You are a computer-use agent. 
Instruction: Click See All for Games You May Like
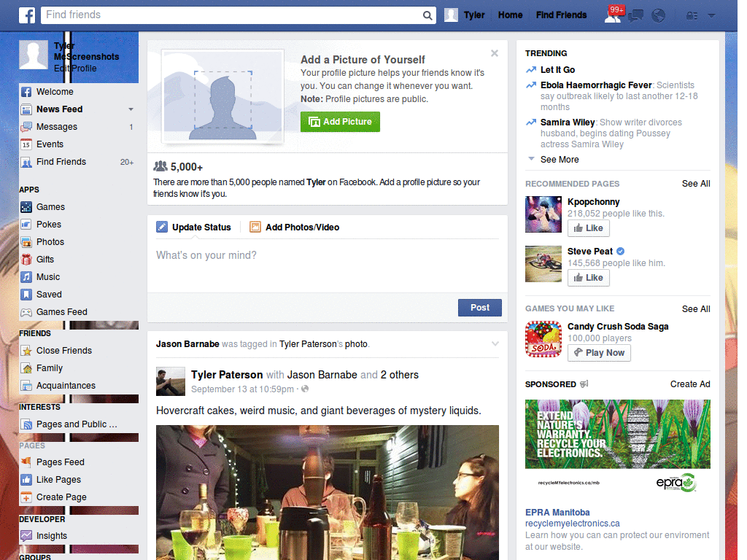[695, 309]
